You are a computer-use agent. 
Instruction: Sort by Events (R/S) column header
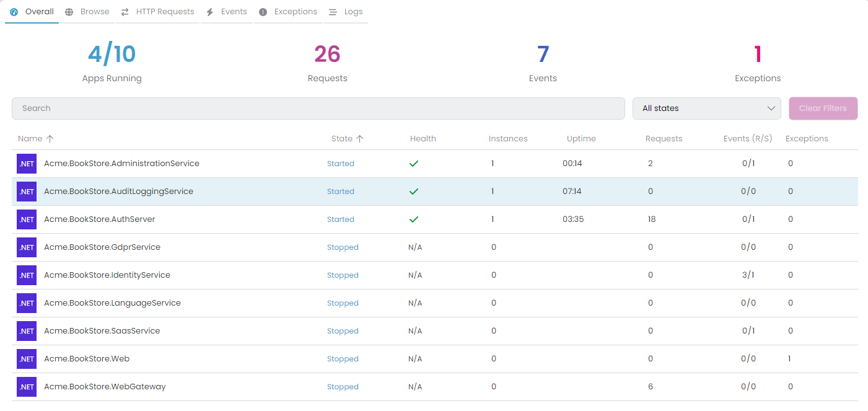click(x=748, y=139)
